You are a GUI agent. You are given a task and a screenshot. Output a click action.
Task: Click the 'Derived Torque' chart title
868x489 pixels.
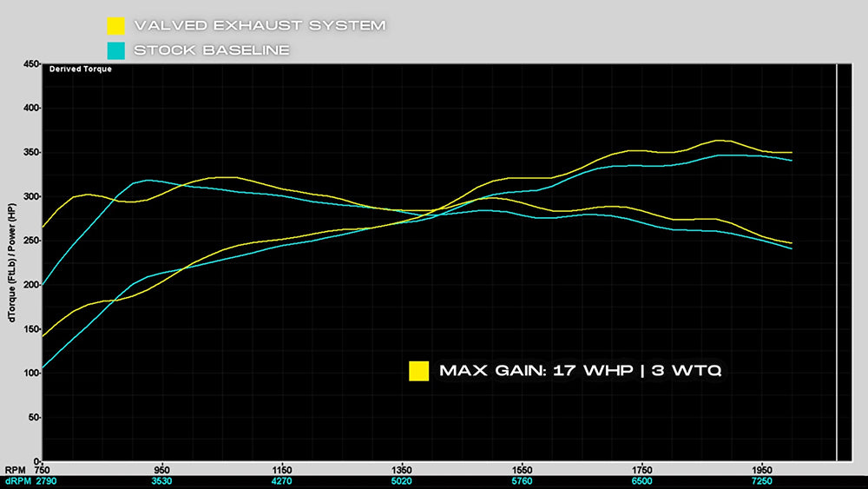(x=81, y=69)
